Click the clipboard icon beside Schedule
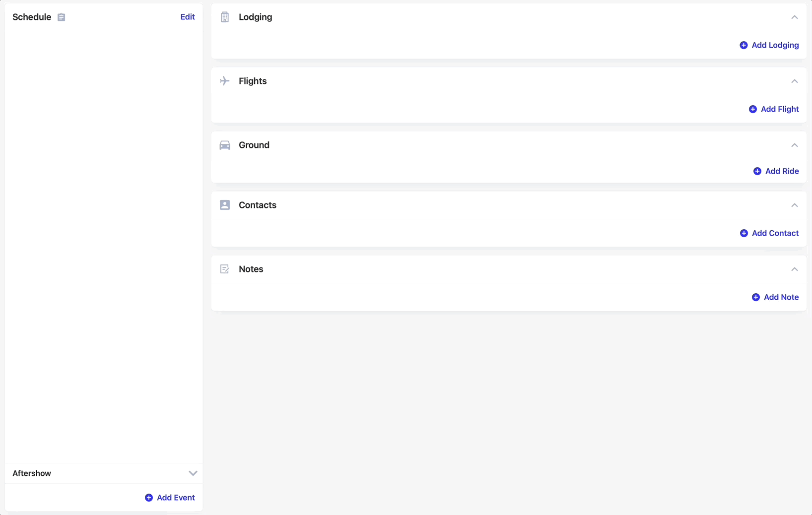 61,17
